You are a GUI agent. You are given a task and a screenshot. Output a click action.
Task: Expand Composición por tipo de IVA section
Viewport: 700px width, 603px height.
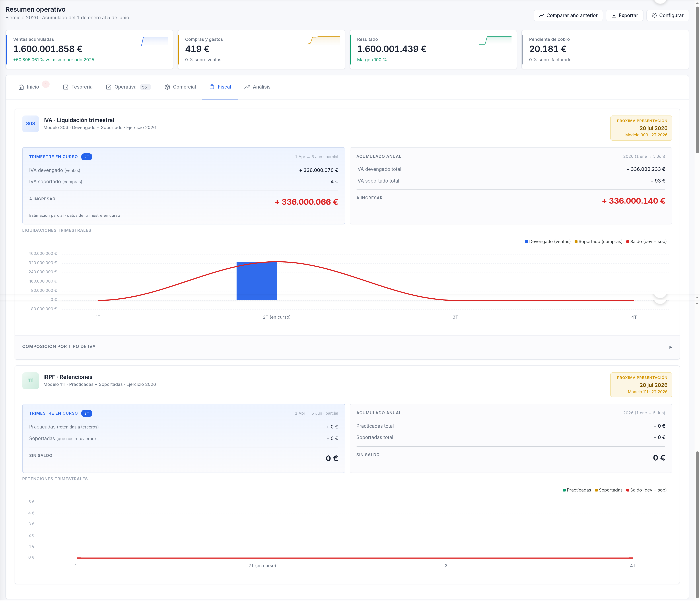pyautogui.click(x=347, y=347)
